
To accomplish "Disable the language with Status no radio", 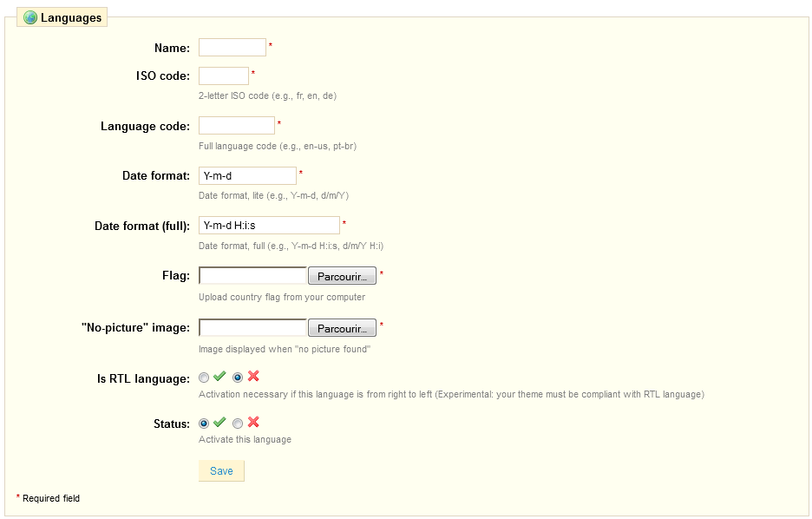I will click(238, 424).
